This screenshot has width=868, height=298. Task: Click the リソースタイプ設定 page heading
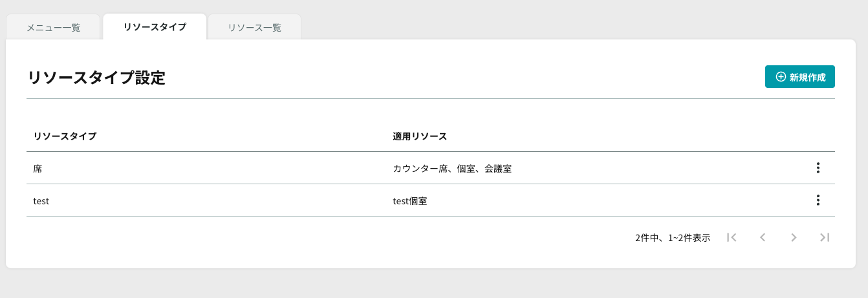pos(96,78)
